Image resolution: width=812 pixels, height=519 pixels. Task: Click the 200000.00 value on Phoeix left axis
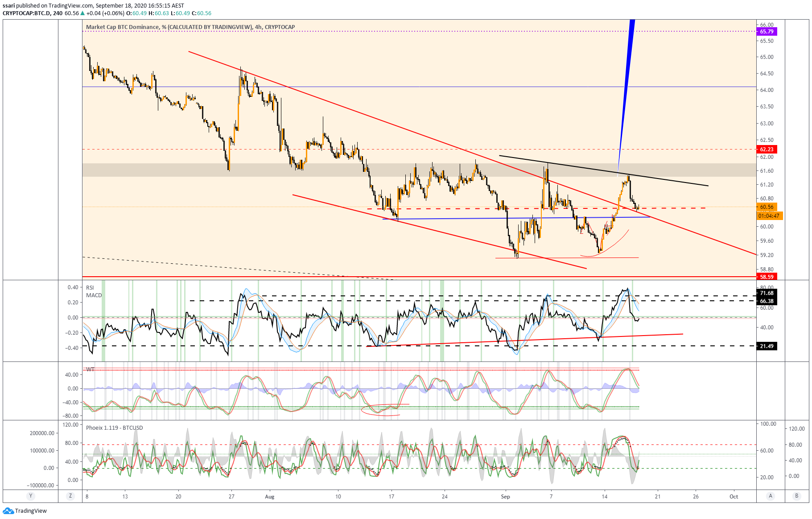point(42,433)
